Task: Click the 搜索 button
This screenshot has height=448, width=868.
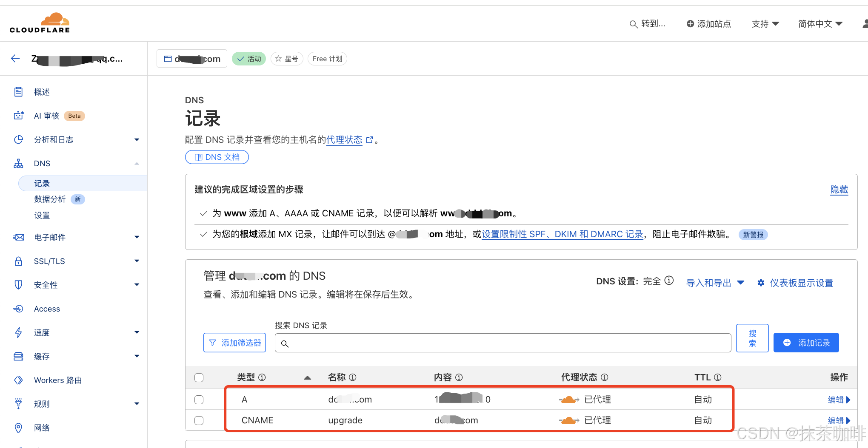Action: pyautogui.click(x=752, y=338)
